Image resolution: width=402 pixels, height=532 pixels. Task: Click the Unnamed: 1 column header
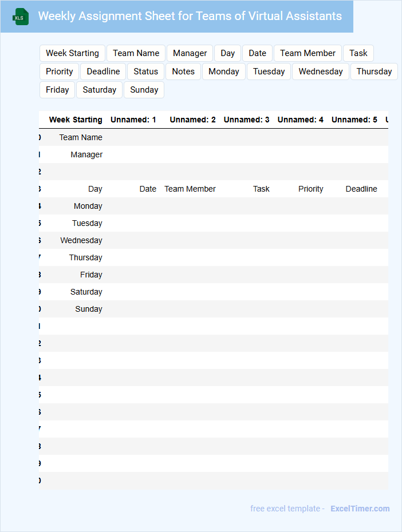click(x=133, y=120)
